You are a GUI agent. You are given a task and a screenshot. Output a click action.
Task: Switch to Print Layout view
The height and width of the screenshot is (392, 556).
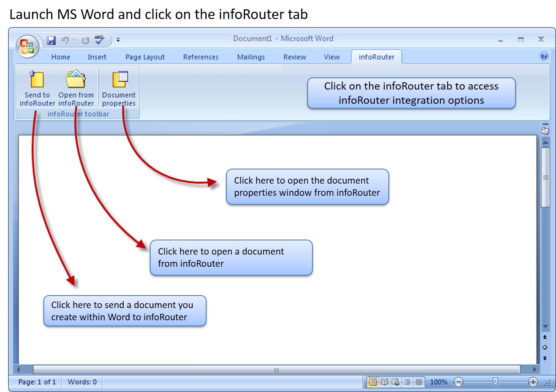[373, 382]
